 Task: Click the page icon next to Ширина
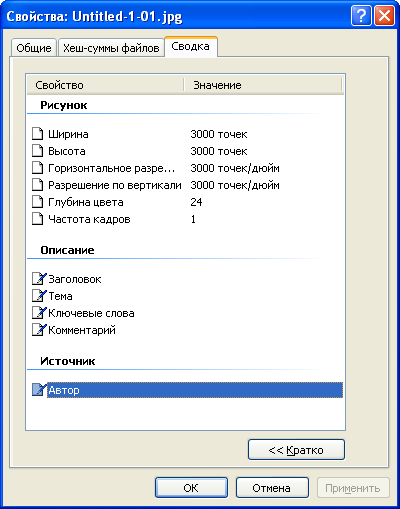[37, 134]
